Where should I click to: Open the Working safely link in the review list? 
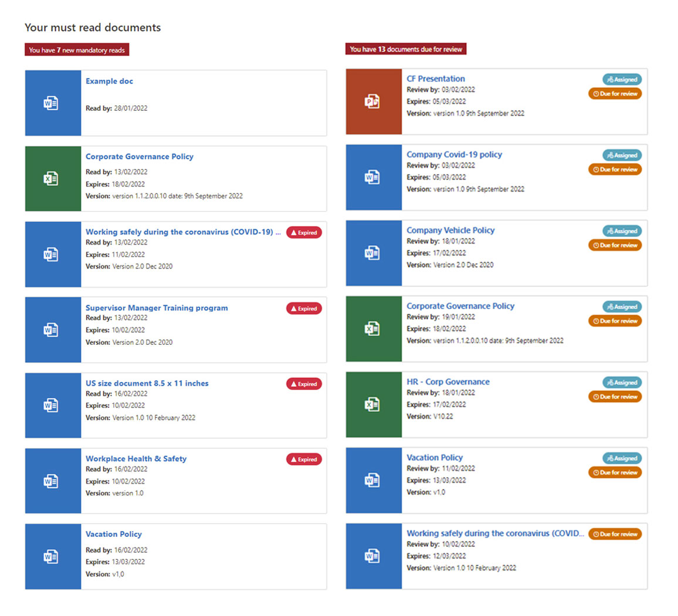point(495,533)
